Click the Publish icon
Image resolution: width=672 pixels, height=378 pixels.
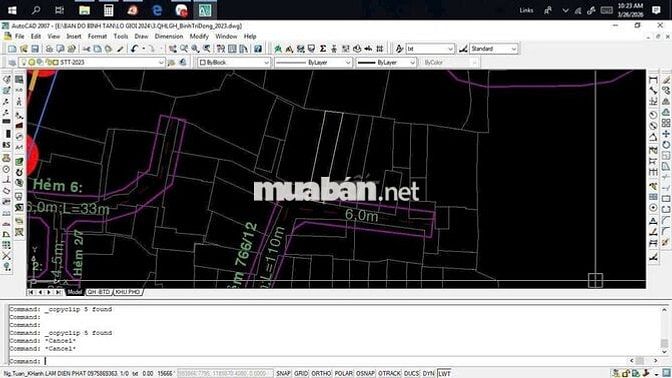click(x=72, y=49)
